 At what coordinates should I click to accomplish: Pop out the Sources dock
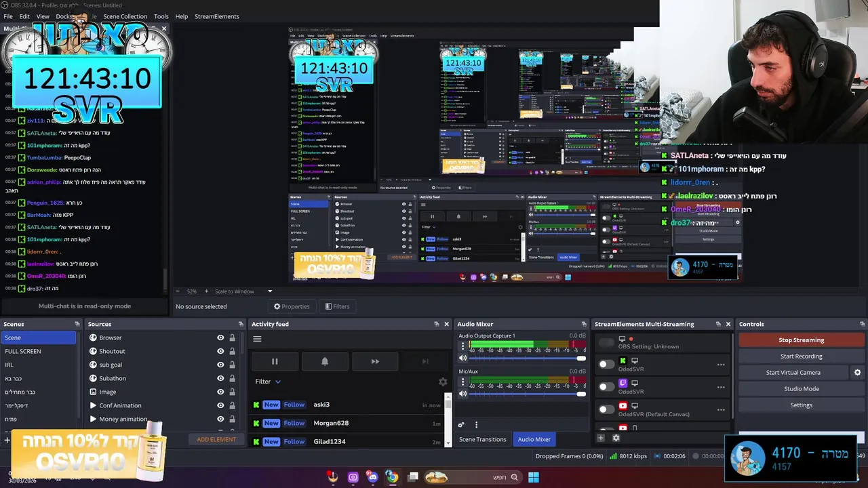coord(241,324)
